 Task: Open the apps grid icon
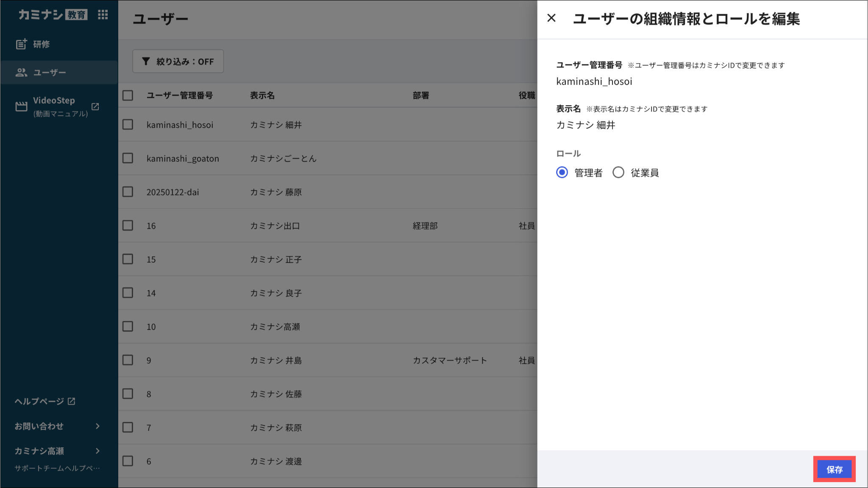pos(103,15)
